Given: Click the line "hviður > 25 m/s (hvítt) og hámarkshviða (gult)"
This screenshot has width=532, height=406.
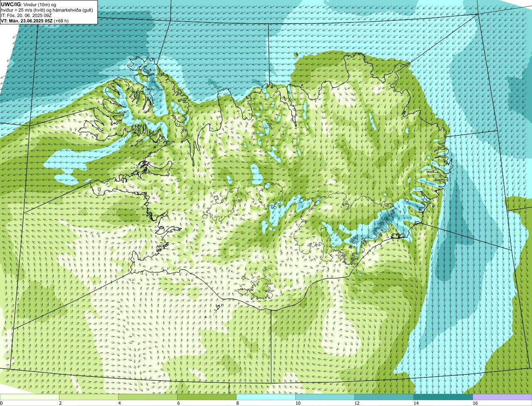Looking at the screenshot, I should pos(47,10).
